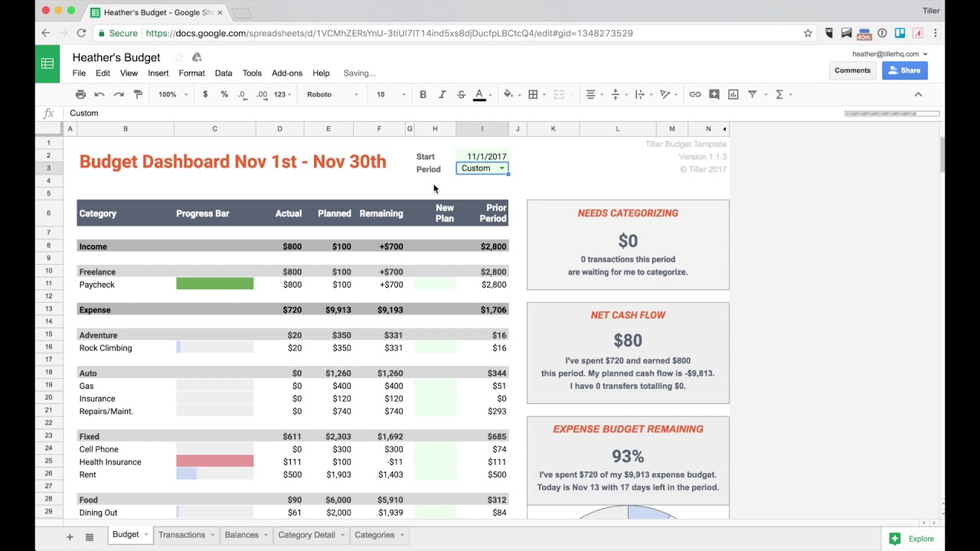Open the Add-ons menu
Screen dimensions: 980x551
click(x=287, y=73)
